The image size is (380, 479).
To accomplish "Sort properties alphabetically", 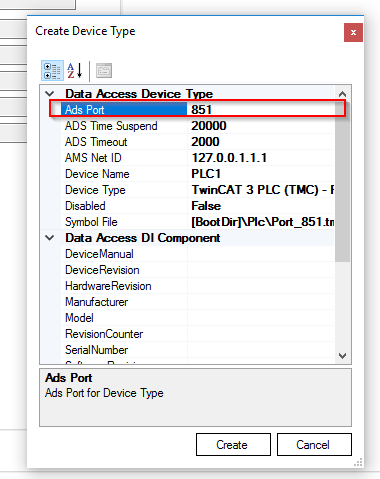I will 75,71.
